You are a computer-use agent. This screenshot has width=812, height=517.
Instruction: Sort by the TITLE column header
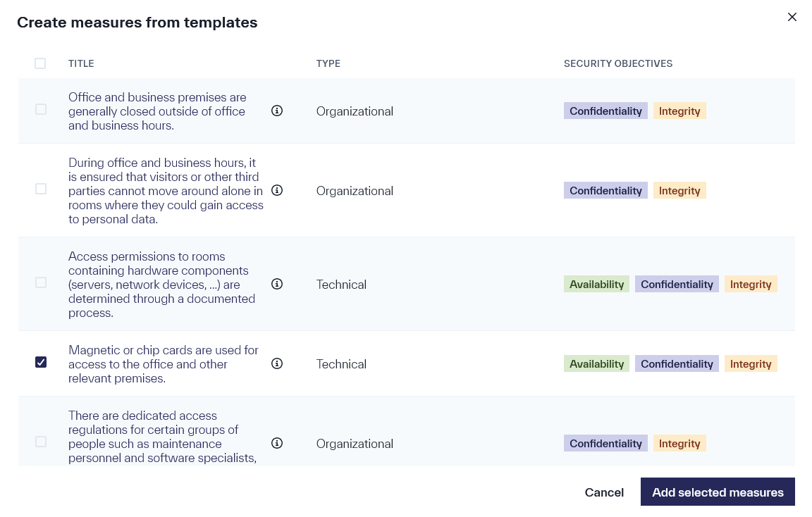[x=81, y=63]
